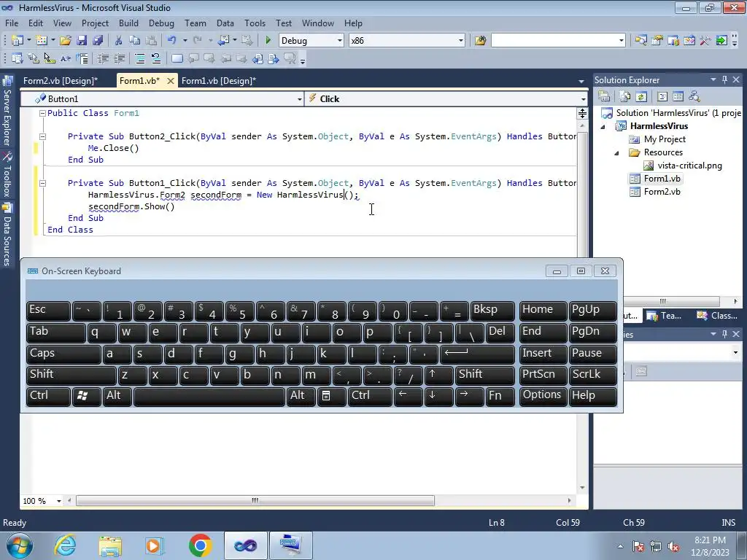Open the Project menu
This screenshot has width=747, height=560.
pyautogui.click(x=95, y=23)
